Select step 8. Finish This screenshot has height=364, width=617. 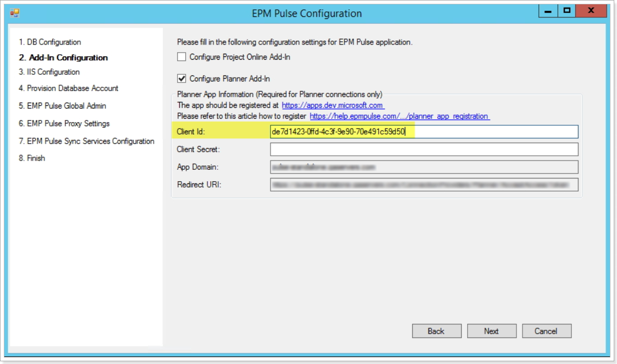pos(32,158)
